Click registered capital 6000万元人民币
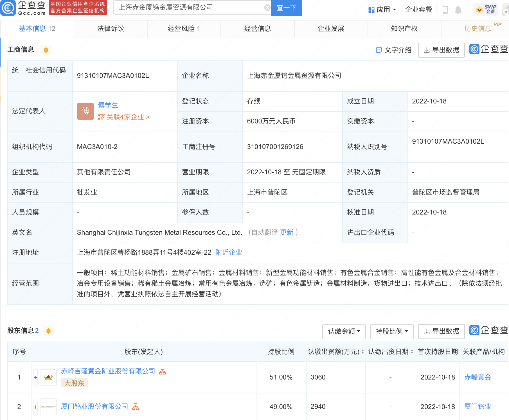Viewport: 509px width, 420px height. (x=271, y=121)
